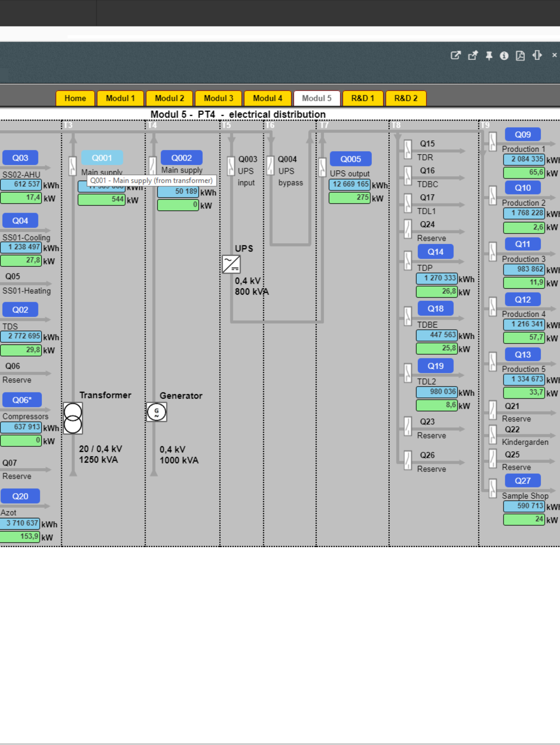The height and width of the screenshot is (745, 560).
Task: Click the width resize arrows icon
Action: pos(537,55)
